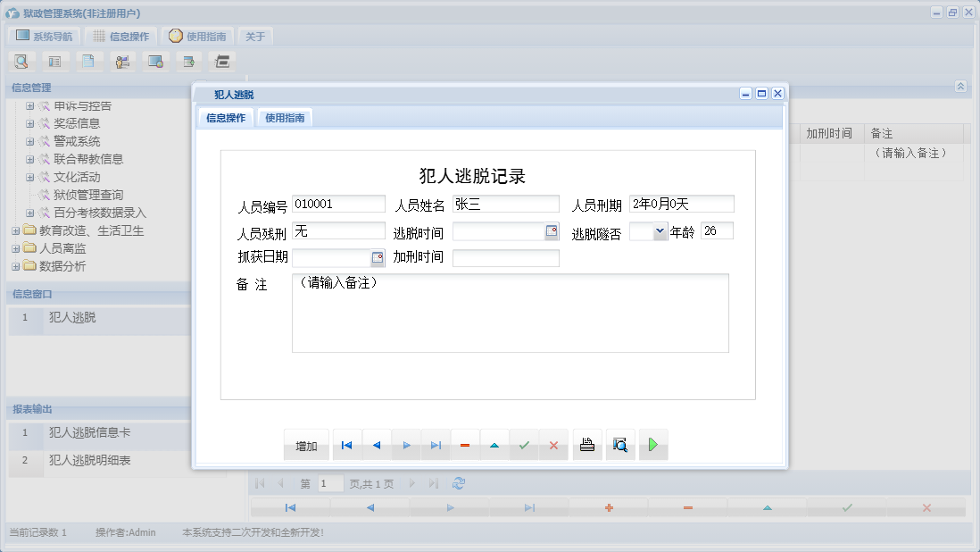Screen dimensions: 980x552
Task: Click the 增加 button to add record
Action: click(306, 444)
